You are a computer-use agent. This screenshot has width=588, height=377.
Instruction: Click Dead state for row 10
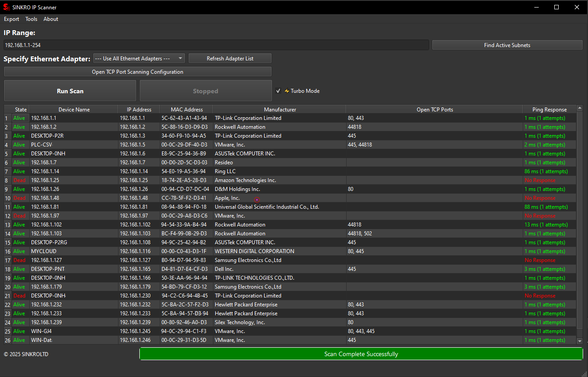[x=20, y=198]
